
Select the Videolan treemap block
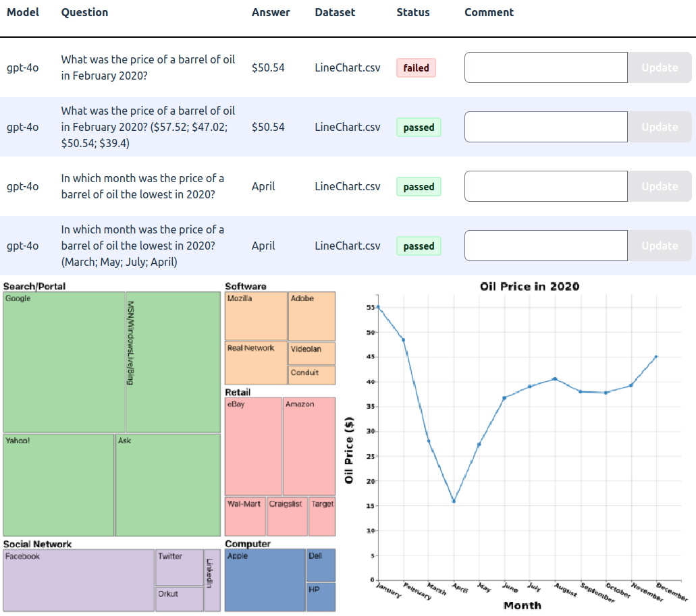point(312,353)
